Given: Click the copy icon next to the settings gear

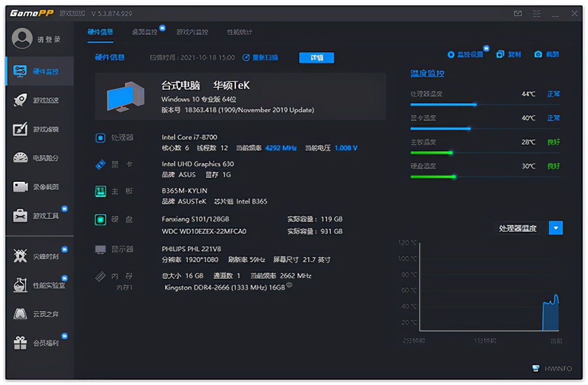Looking at the screenshot, I should point(501,54).
